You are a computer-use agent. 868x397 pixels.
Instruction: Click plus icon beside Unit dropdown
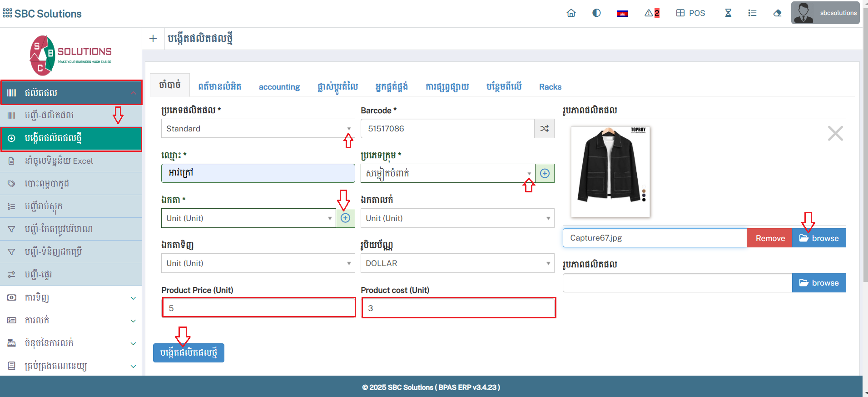click(x=345, y=218)
